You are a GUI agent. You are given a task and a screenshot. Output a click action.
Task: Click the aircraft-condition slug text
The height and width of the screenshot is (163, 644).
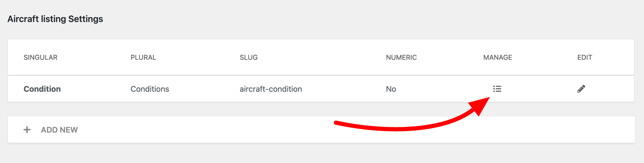[271, 89]
